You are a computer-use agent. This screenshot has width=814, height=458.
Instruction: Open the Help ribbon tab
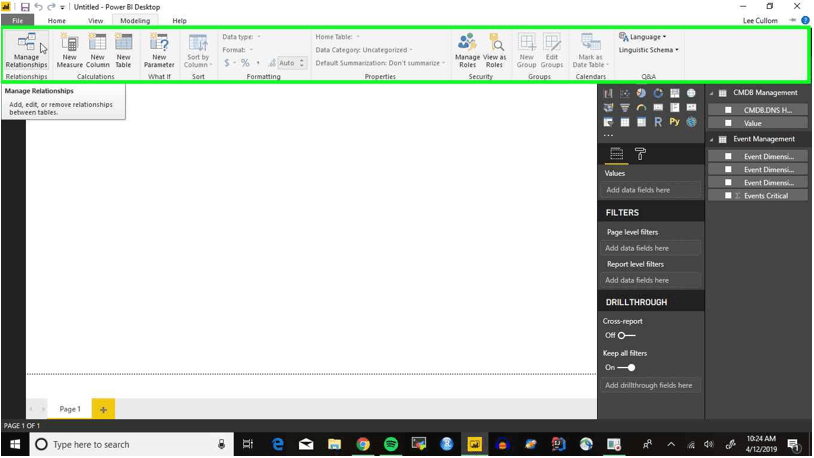pyautogui.click(x=179, y=21)
